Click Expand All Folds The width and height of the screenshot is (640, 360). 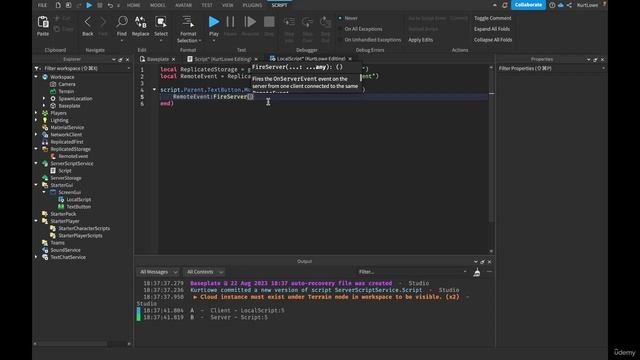tap(492, 29)
